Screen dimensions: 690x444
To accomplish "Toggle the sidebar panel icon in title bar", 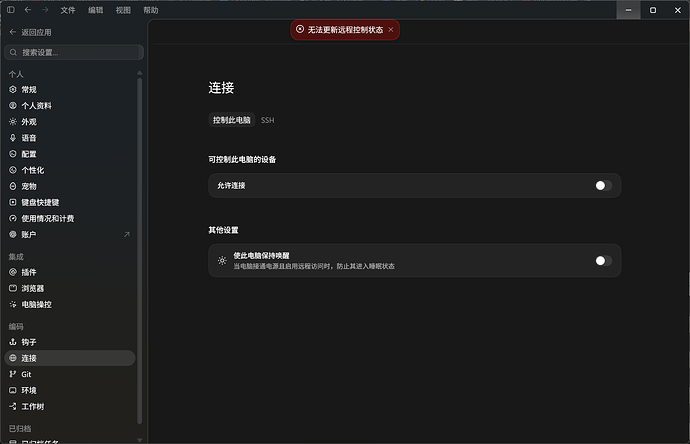I will point(11,10).
